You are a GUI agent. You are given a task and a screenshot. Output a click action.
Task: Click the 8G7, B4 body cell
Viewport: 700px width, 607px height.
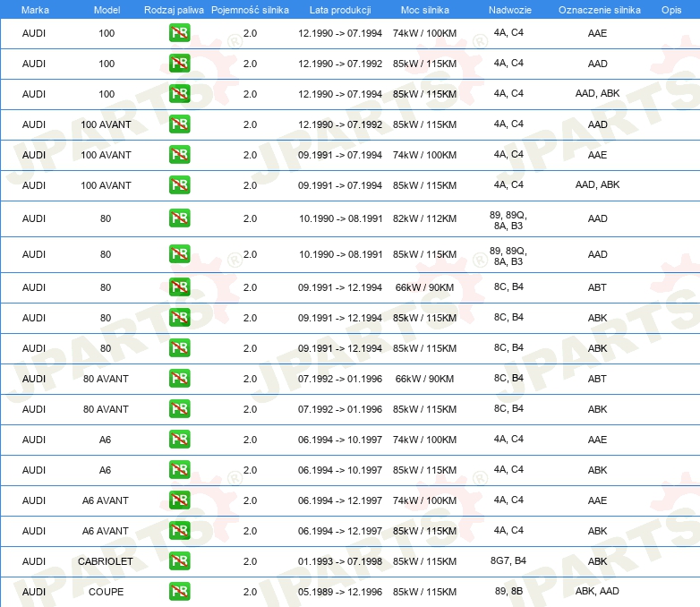point(508,560)
